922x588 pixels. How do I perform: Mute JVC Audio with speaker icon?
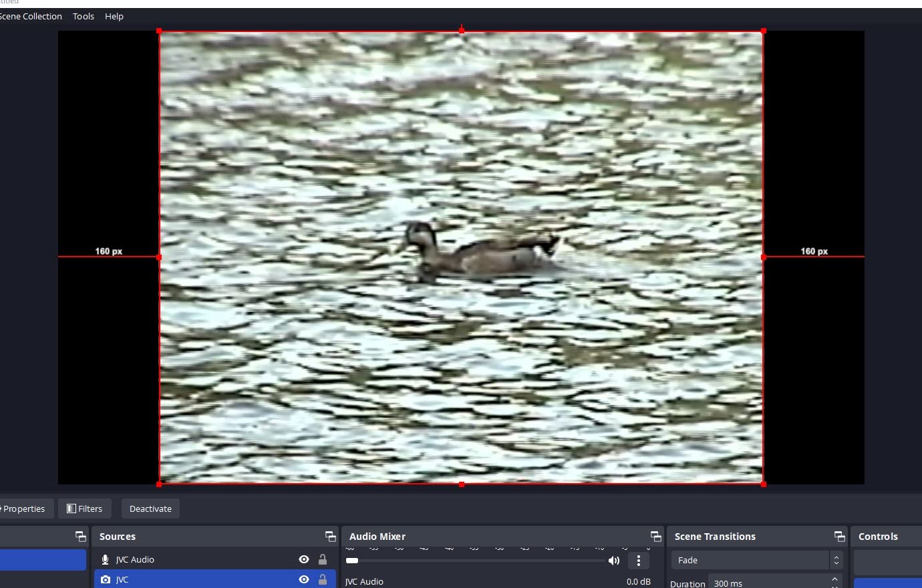click(x=613, y=561)
